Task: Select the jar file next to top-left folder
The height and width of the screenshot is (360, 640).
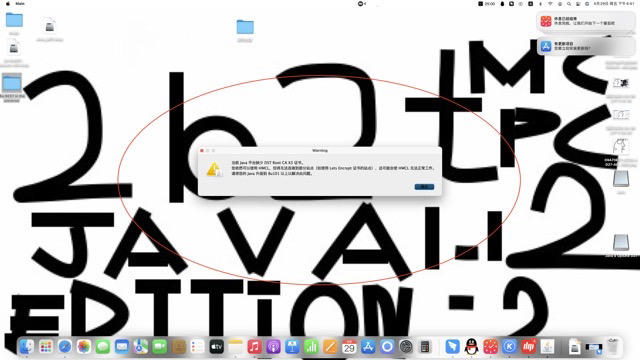Action: (x=50, y=26)
